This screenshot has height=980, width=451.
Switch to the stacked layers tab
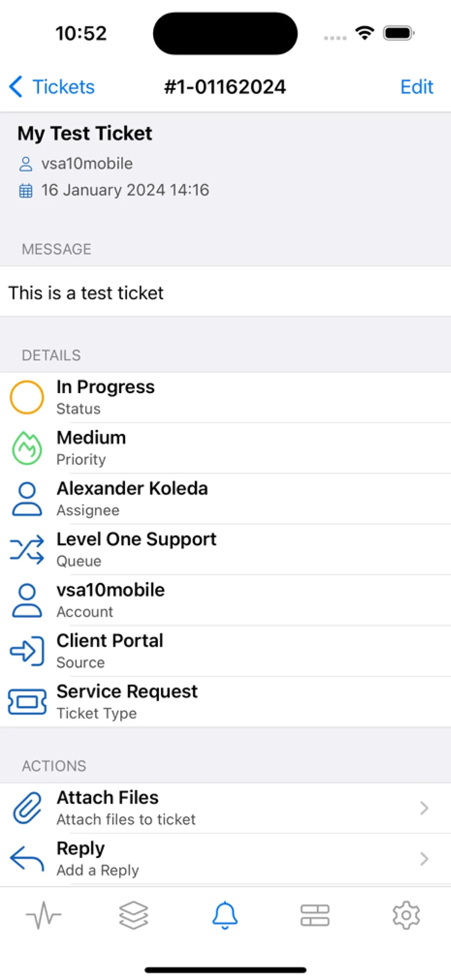133,915
